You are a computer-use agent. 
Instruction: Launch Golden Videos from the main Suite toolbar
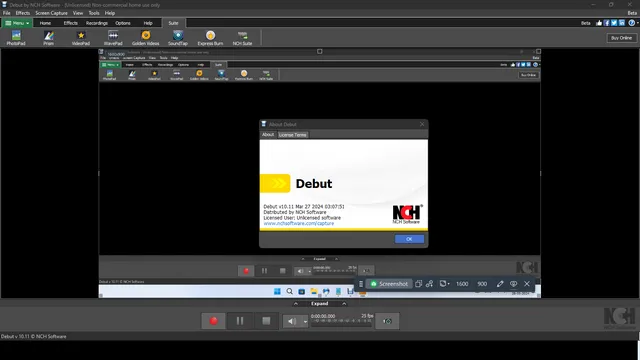point(146,38)
